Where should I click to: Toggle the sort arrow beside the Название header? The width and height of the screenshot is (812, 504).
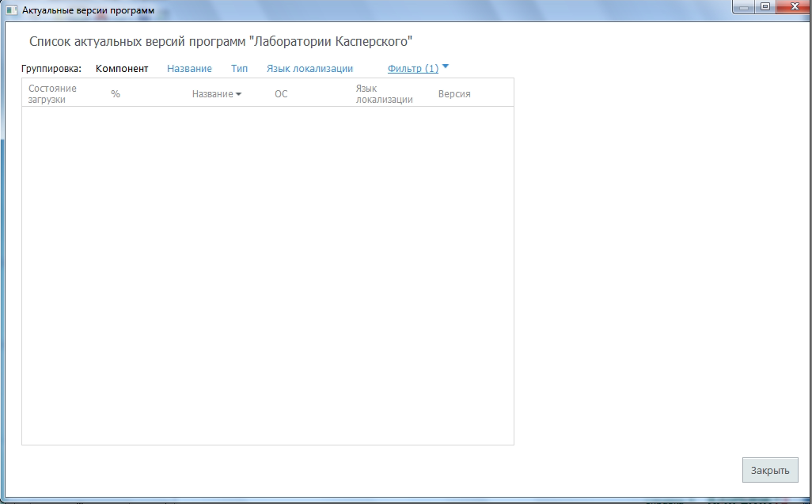coord(238,94)
